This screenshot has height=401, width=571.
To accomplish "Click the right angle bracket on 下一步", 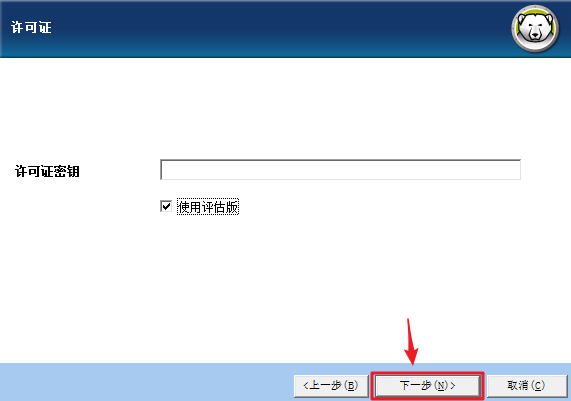I will coord(453,386).
